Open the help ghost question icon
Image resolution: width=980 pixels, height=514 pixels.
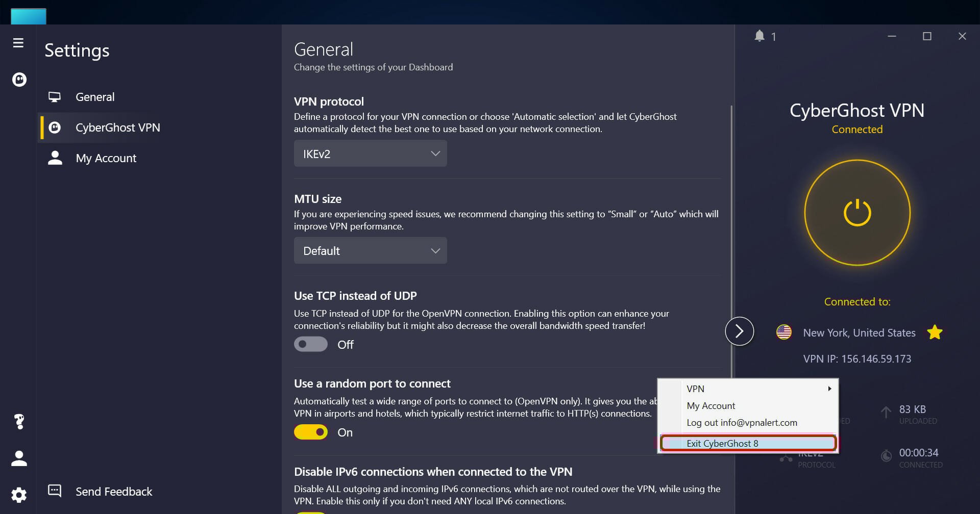[19, 421]
